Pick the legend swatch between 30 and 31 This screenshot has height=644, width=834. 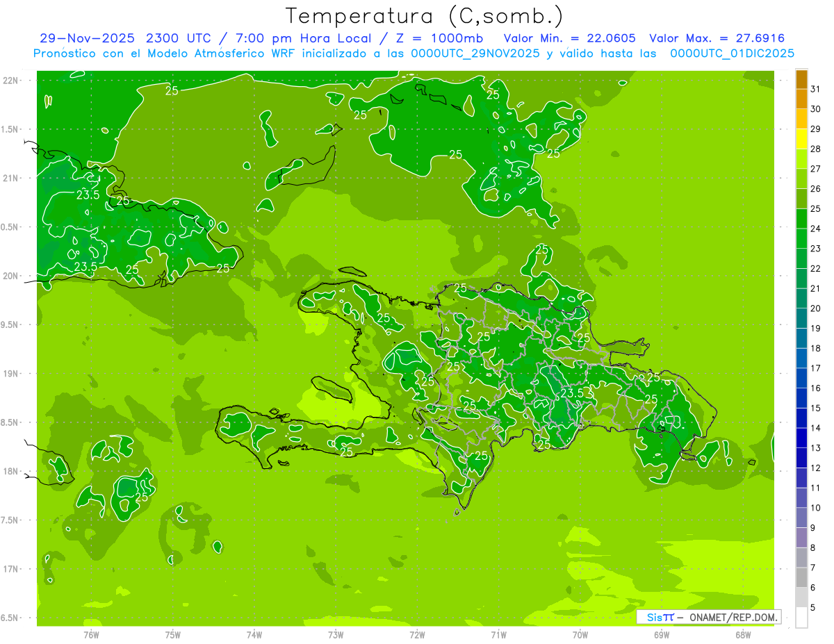click(801, 99)
